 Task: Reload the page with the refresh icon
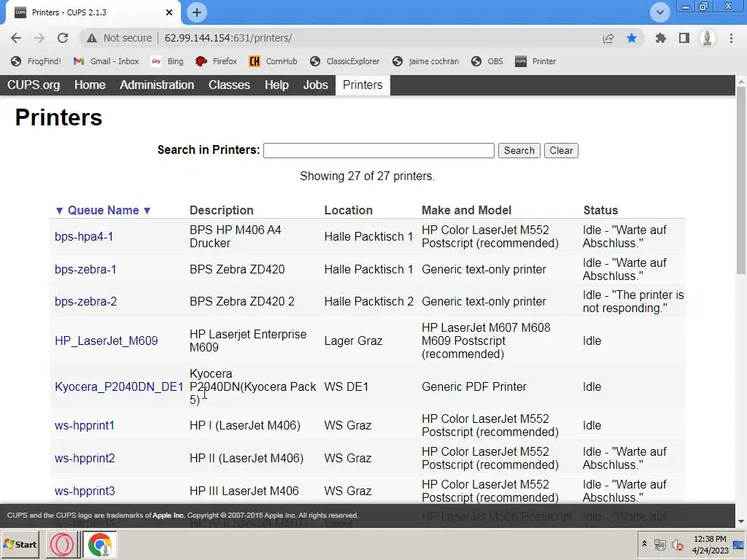click(63, 38)
